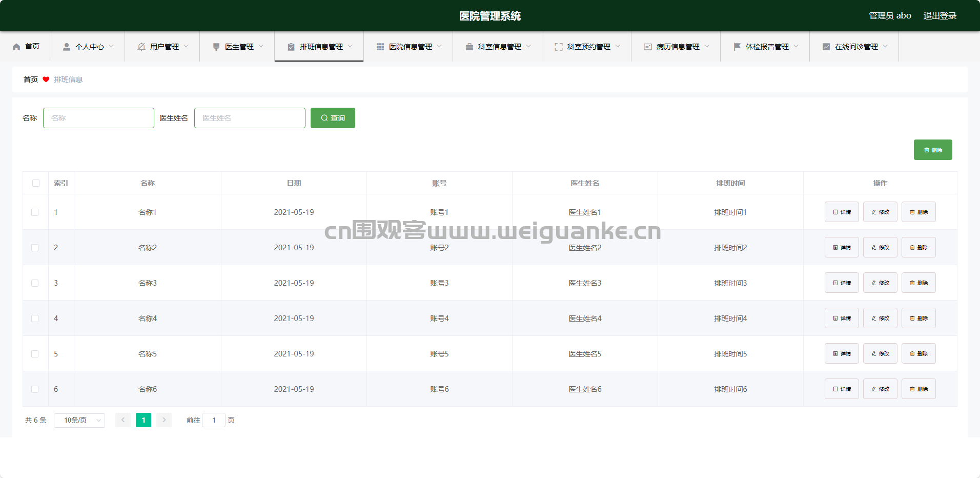
Task: Expand the 排班信息管理 menu chevron
Action: coord(350,46)
